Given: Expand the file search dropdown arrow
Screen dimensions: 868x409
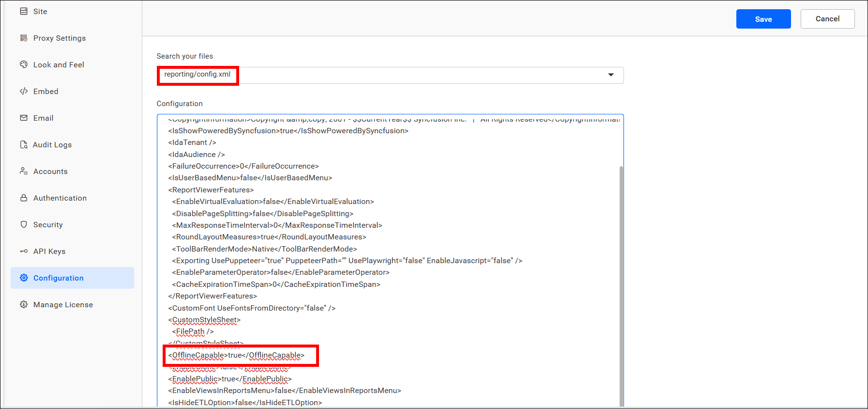Looking at the screenshot, I should pyautogui.click(x=610, y=75).
